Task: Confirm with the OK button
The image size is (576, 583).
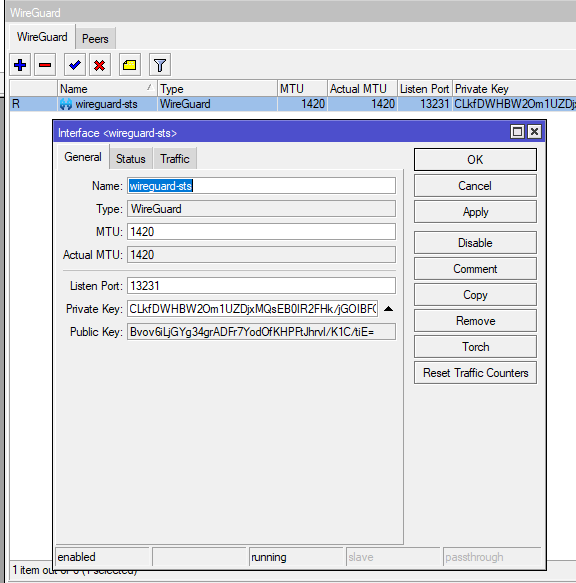Action: click(475, 160)
